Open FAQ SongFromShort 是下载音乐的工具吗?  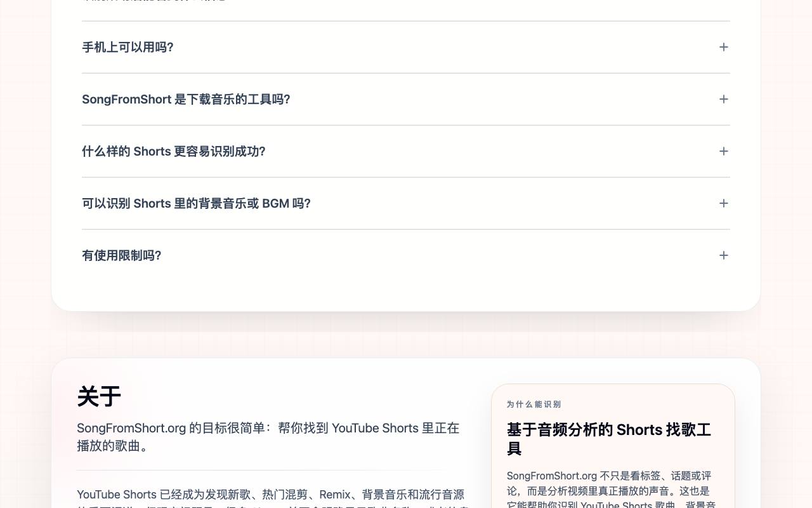[x=406, y=99]
